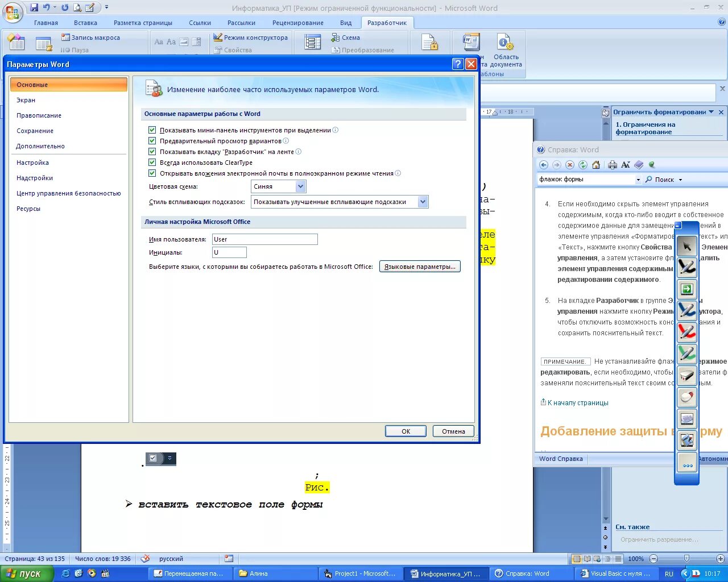The width and height of the screenshot is (728, 582).
Task: Toggle mini toolbar on selection checkbox
Action: tap(152, 130)
